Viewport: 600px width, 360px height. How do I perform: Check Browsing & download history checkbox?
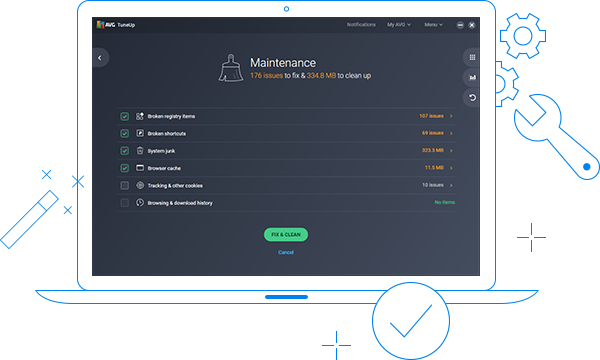tap(124, 203)
